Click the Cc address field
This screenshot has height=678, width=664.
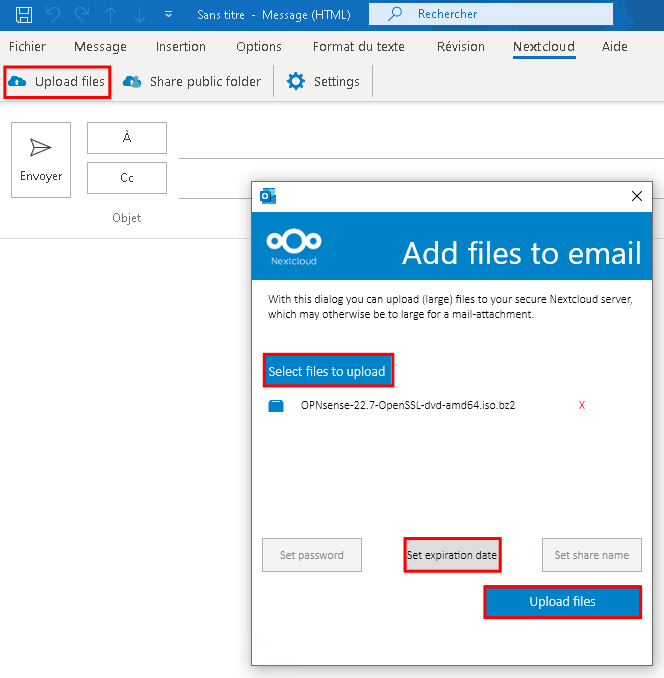click(215, 182)
